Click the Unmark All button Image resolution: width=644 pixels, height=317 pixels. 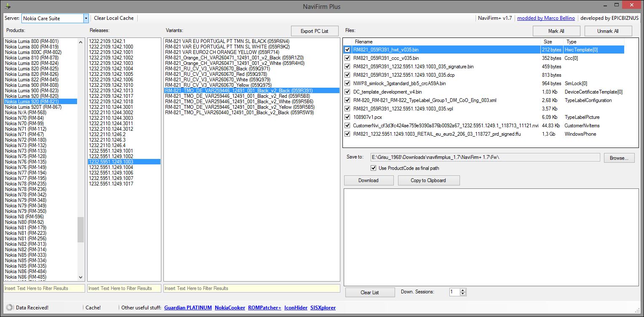[x=608, y=31]
